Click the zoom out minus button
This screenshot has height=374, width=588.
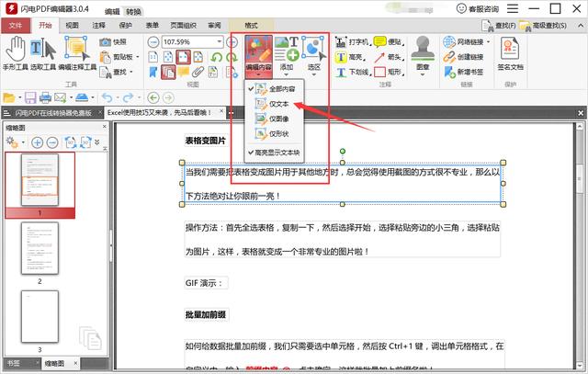[x=153, y=42]
